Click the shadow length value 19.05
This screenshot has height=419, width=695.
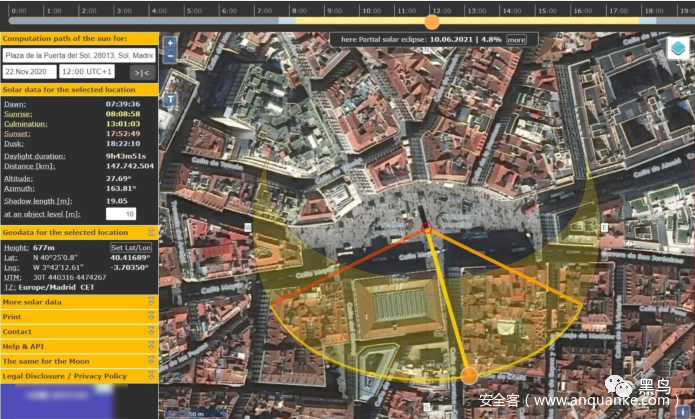(x=117, y=201)
